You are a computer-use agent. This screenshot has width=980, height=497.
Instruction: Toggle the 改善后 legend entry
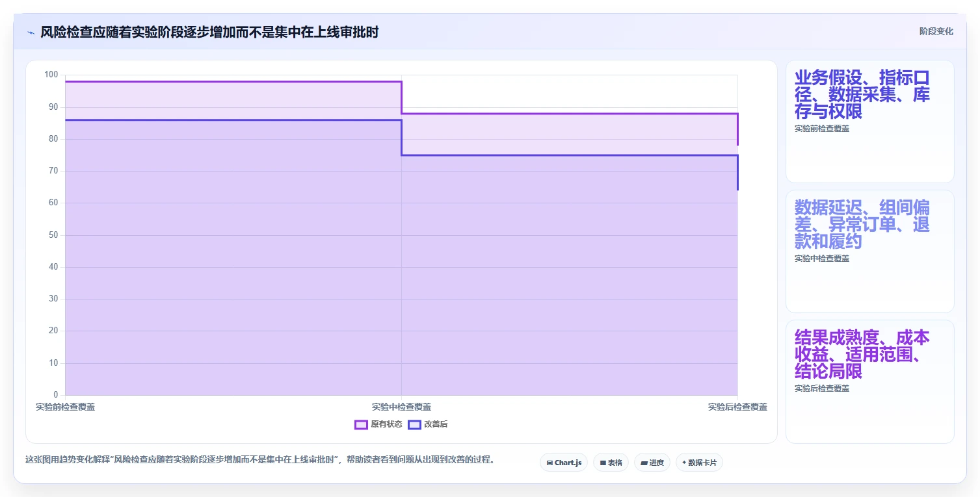click(x=428, y=425)
